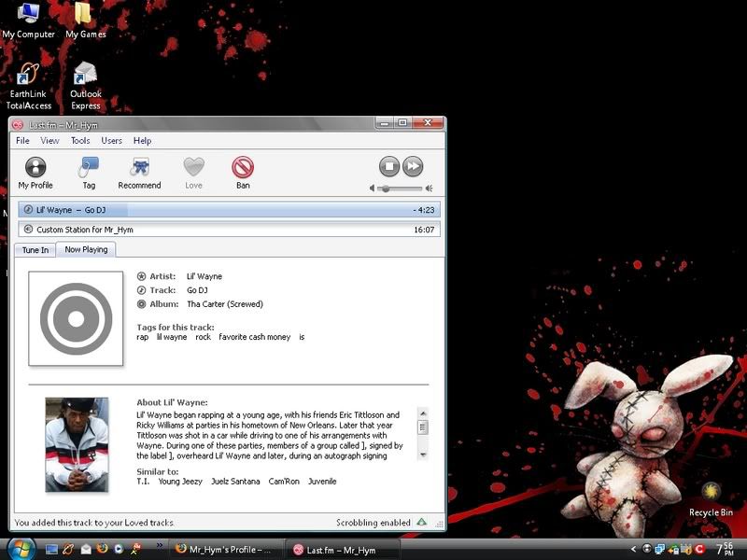Skip to the next track
Image resolution: width=747 pixels, height=560 pixels.
(x=413, y=166)
